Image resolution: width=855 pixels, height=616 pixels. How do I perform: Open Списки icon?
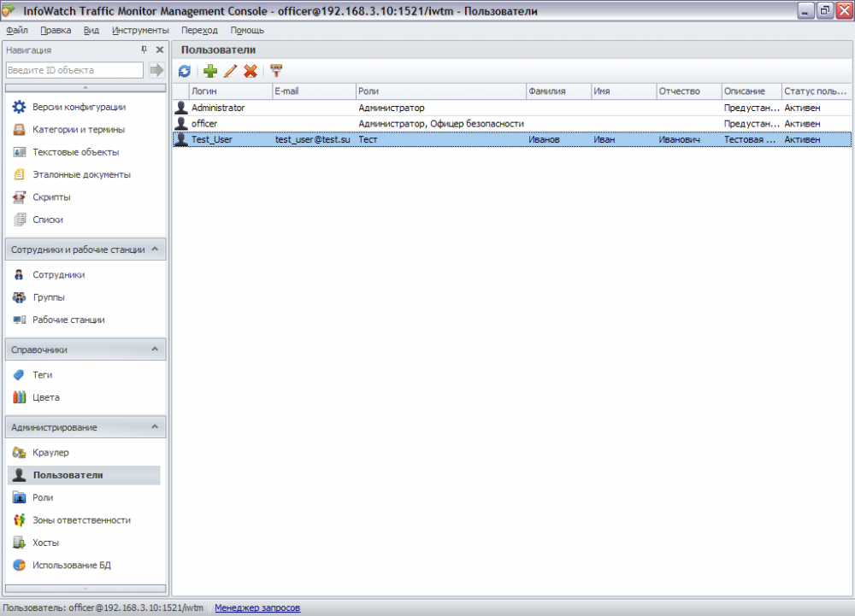coord(19,220)
